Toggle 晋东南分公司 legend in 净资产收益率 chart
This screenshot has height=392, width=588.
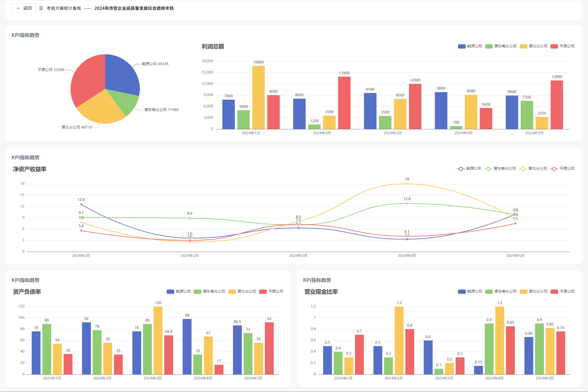500,169
